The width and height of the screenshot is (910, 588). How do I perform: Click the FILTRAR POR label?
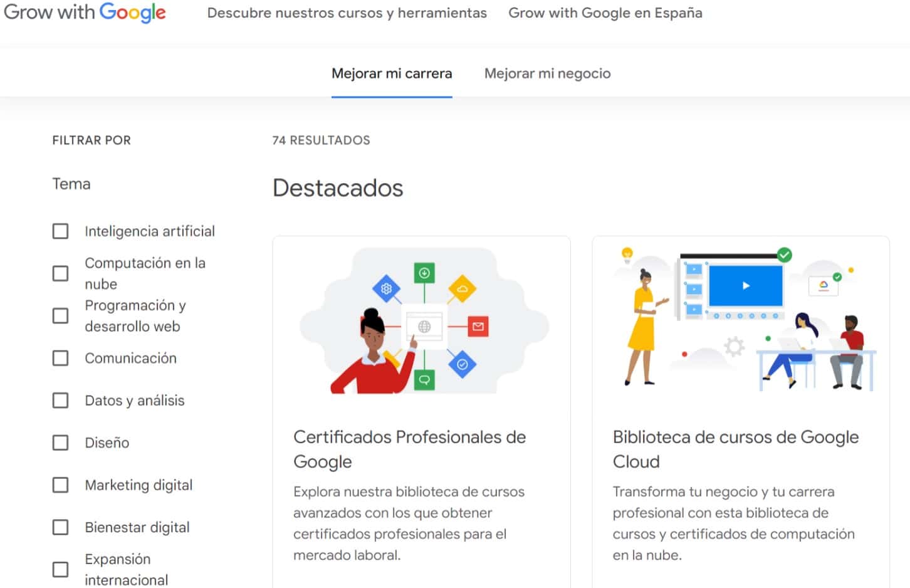[92, 140]
